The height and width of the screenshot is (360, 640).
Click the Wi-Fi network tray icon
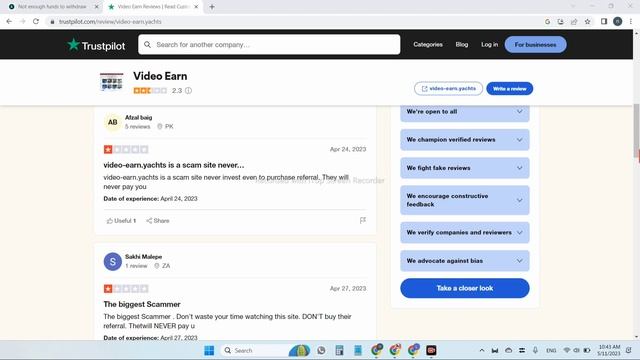click(x=567, y=350)
